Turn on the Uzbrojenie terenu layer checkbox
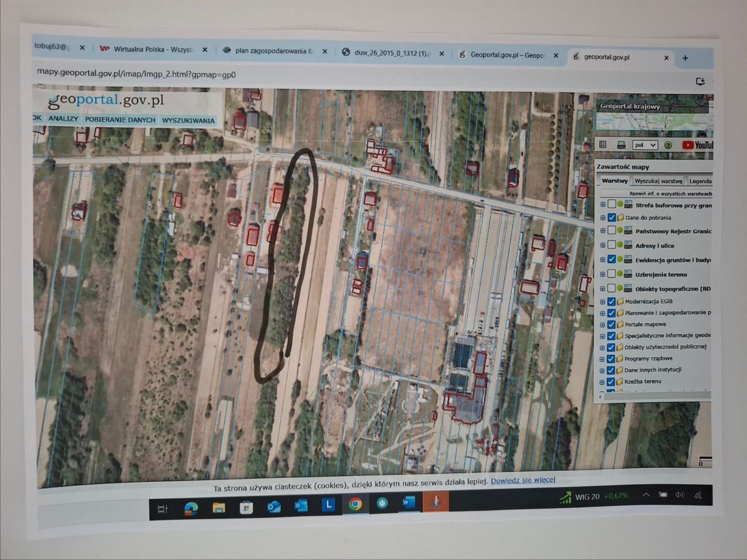Screen dimensions: 747x560 tap(612, 274)
